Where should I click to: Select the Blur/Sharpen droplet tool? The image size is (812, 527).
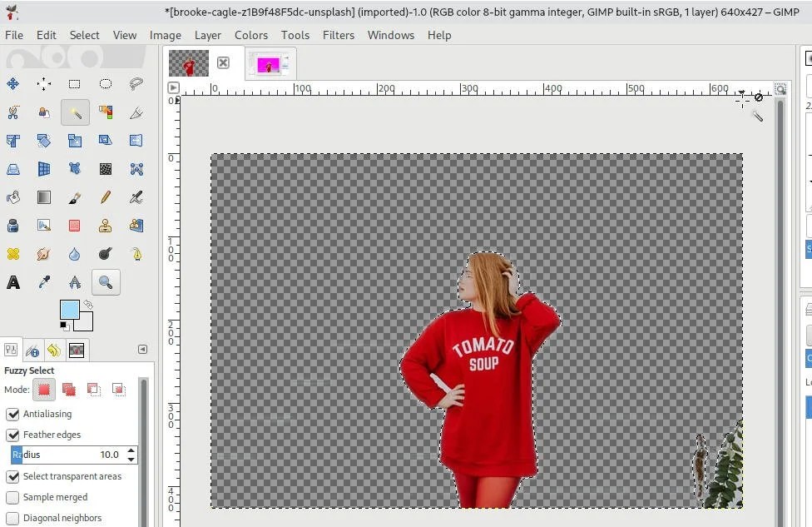coord(75,254)
